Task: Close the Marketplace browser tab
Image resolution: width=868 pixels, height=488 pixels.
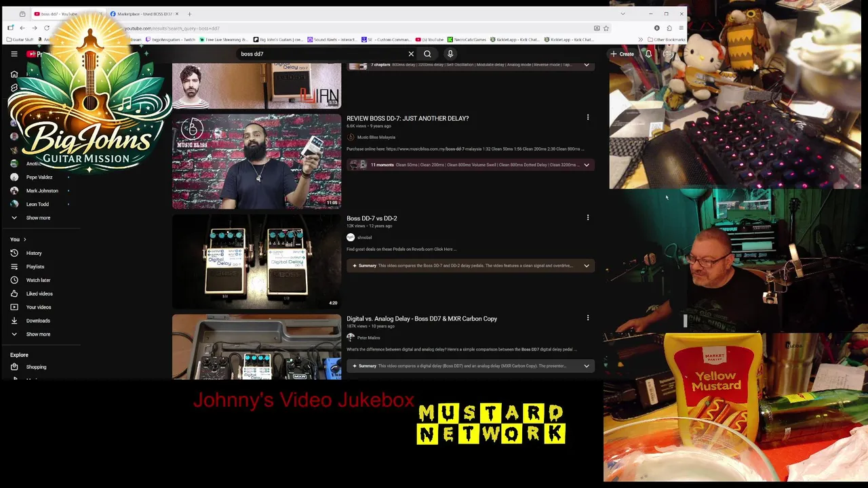Action: (177, 14)
